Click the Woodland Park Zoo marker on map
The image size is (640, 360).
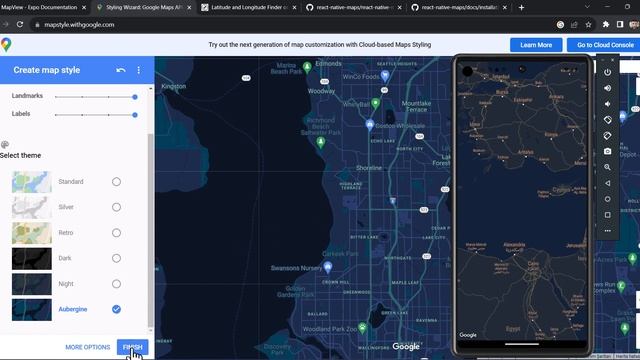(x=362, y=327)
